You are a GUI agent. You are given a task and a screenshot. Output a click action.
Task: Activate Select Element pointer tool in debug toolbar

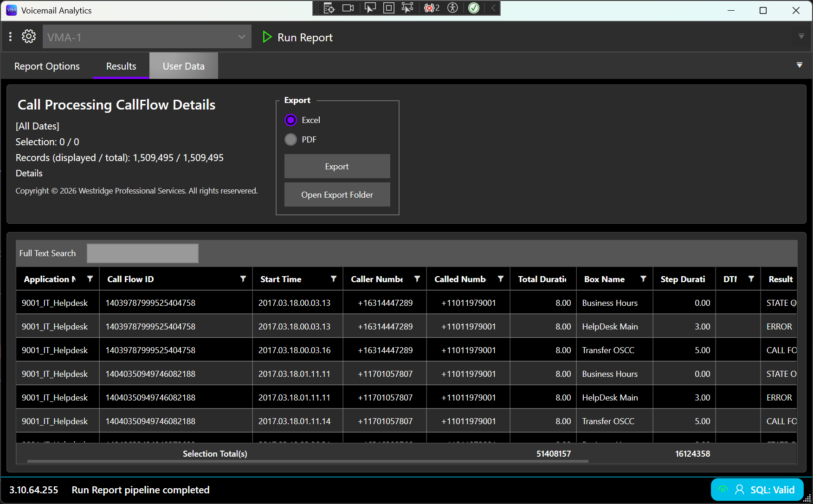point(370,8)
